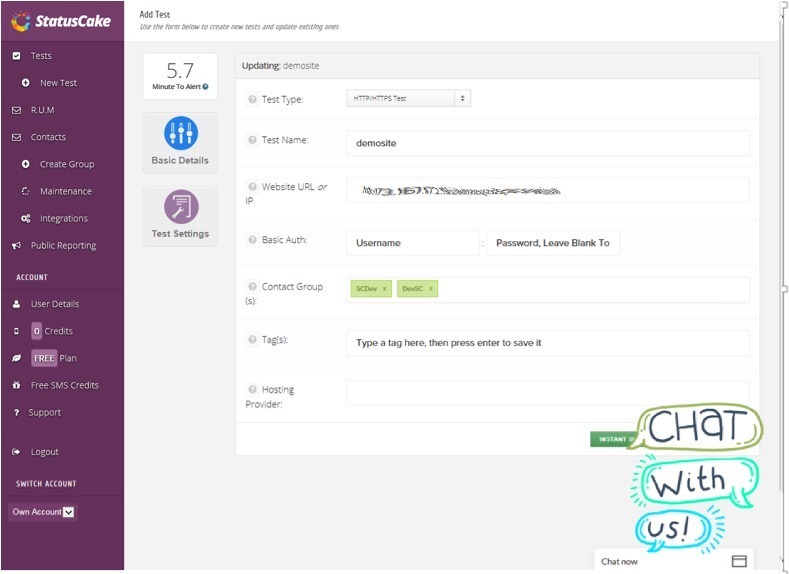Click help icon next to Test Type

[252, 99]
